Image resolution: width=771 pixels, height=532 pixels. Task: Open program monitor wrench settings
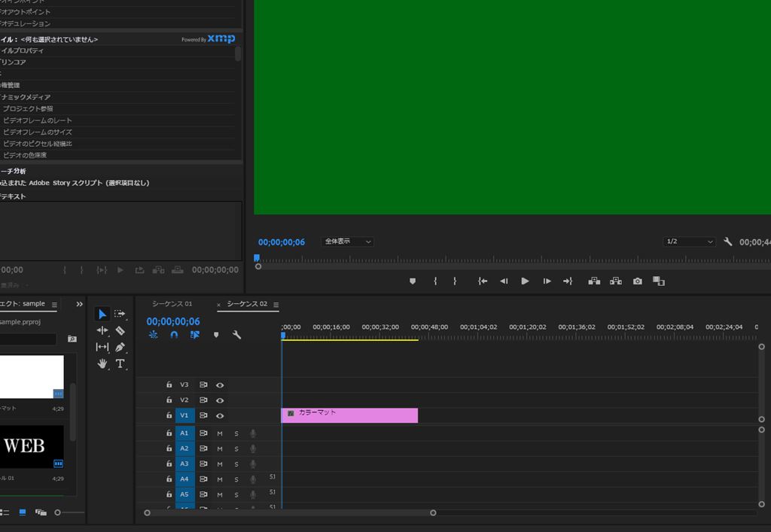click(x=728, y=242)
